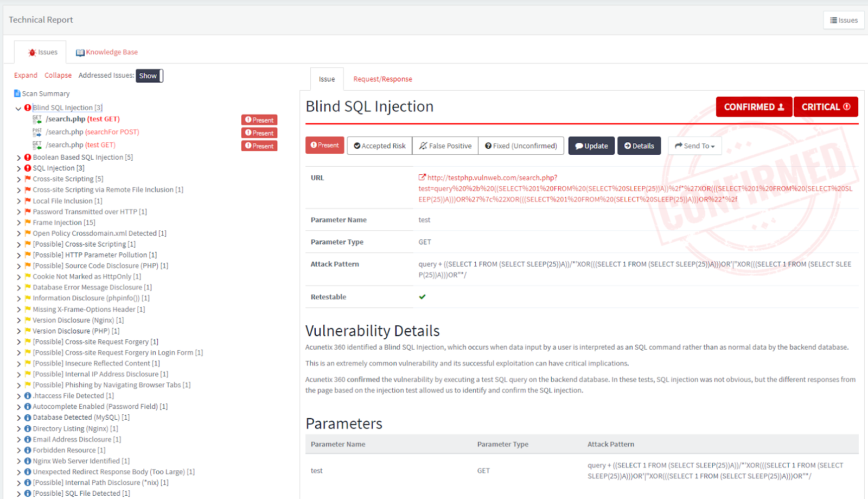Click Knowledge Base book icon
The width and height of the screenshot is (868, 499).
80,53
